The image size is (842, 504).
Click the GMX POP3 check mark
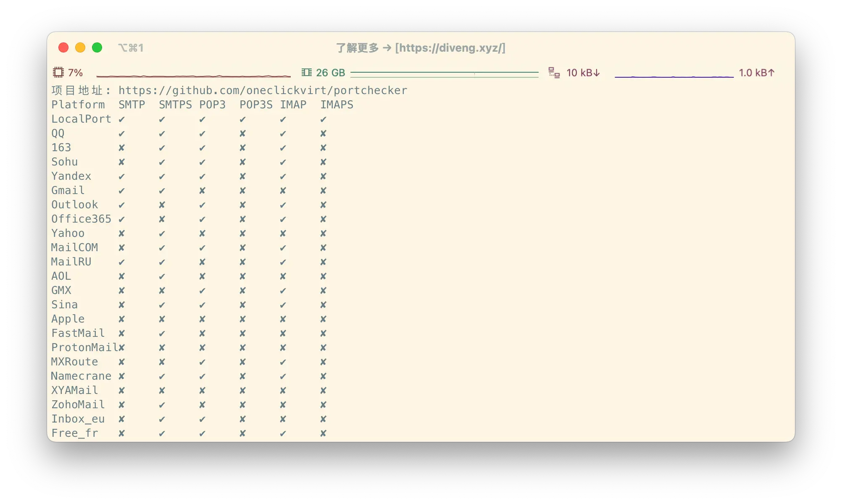tap(203, 291)
